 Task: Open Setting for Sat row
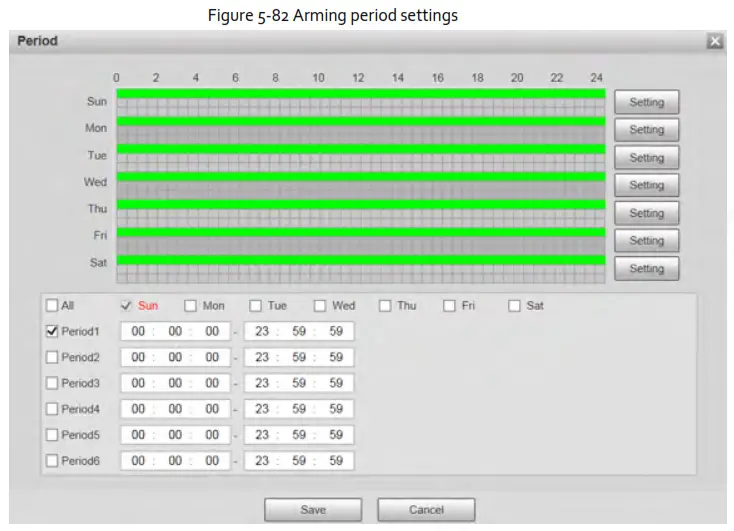pos(646,268)
